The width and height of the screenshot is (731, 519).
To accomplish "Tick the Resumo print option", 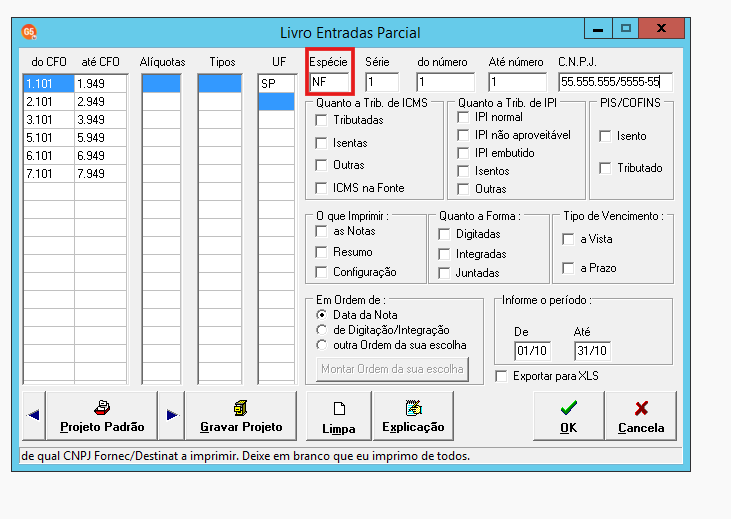I will [321, 252].
